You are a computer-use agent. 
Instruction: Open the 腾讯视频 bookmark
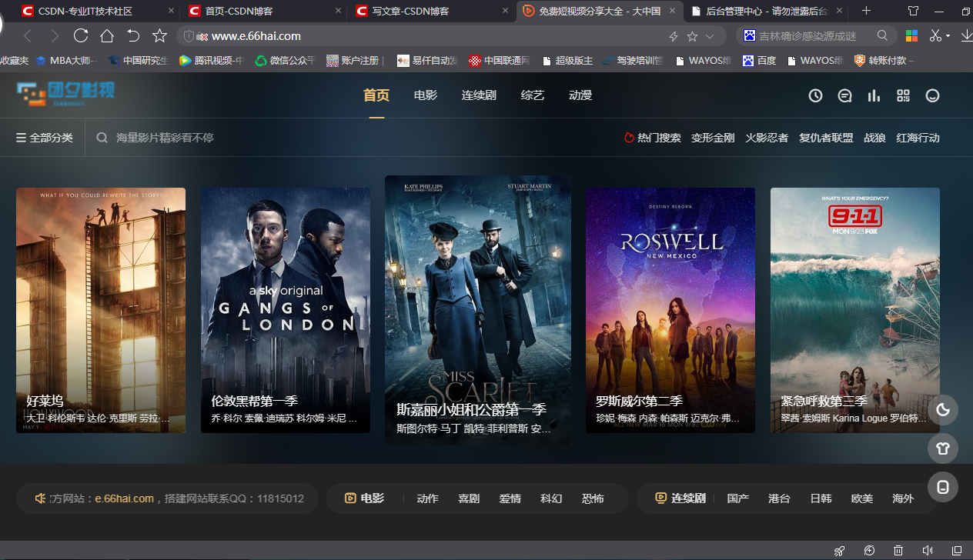(x=212, y=60)
